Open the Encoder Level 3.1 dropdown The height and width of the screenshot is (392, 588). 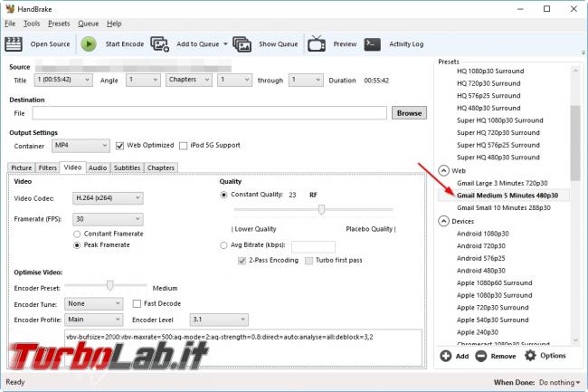219,320
